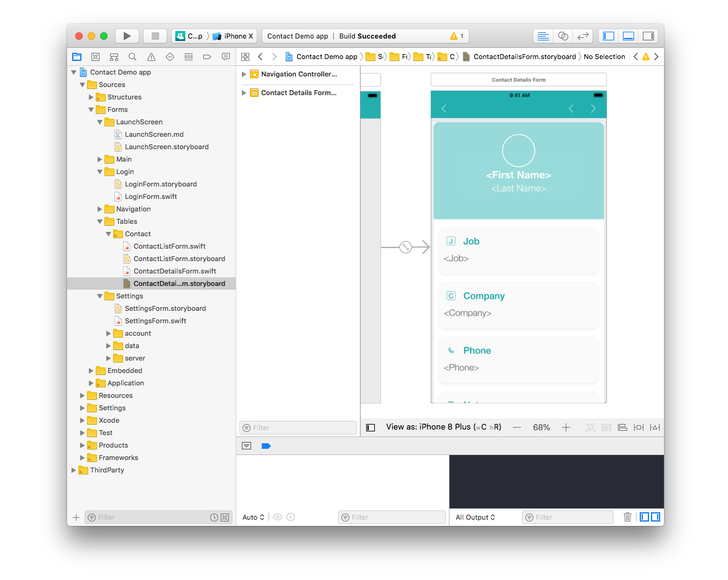Open the Report navigator
The width and height of the screenshot is (728, 580).
[226, 57]
